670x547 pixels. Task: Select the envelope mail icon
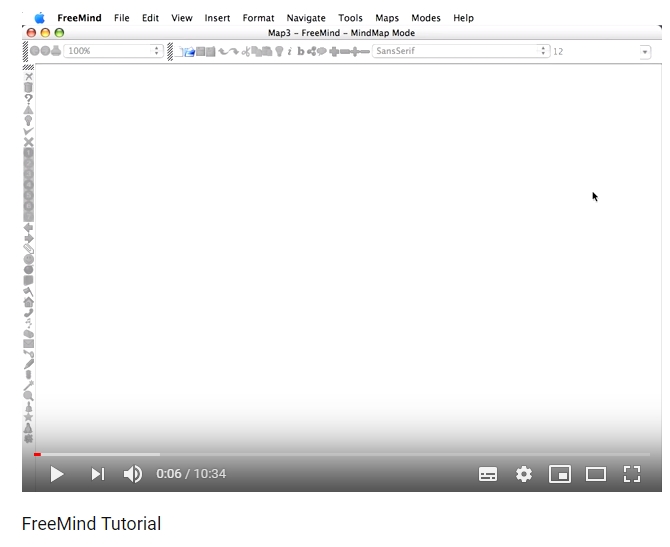[28, 344]
